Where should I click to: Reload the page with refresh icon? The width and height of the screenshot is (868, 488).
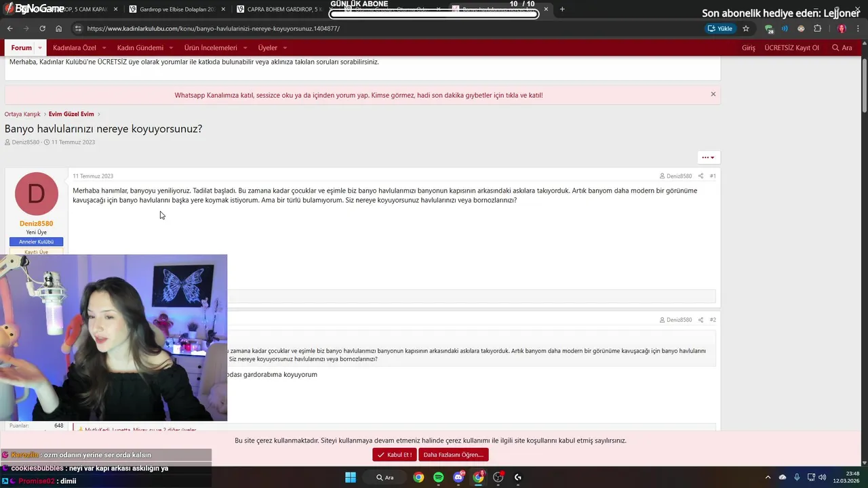(x=42, y=28)
